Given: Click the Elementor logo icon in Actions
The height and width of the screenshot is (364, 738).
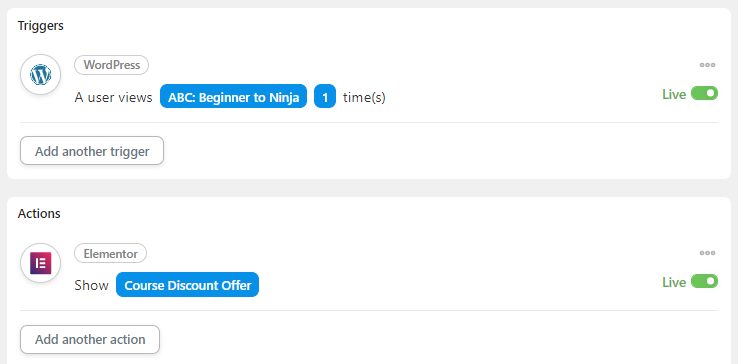Looking at the screenshot, I should coord(40,263).
